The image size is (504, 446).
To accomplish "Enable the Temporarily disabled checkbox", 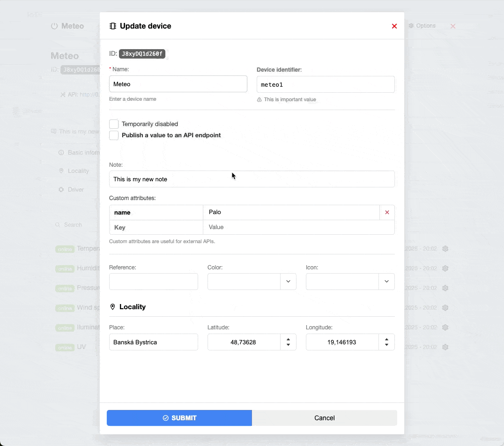I will click(x=114, y=124).
